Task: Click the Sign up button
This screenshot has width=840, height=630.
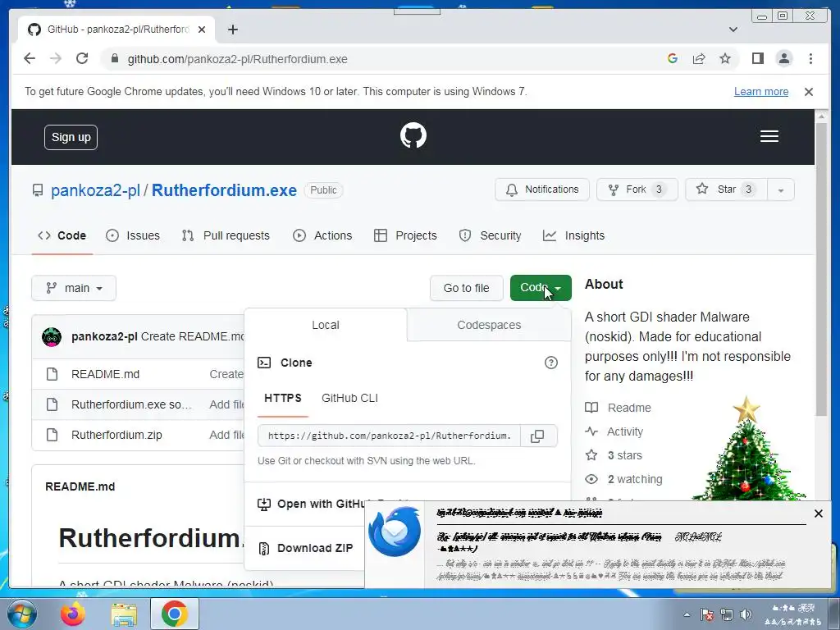Action: click(x=71, y=137)
